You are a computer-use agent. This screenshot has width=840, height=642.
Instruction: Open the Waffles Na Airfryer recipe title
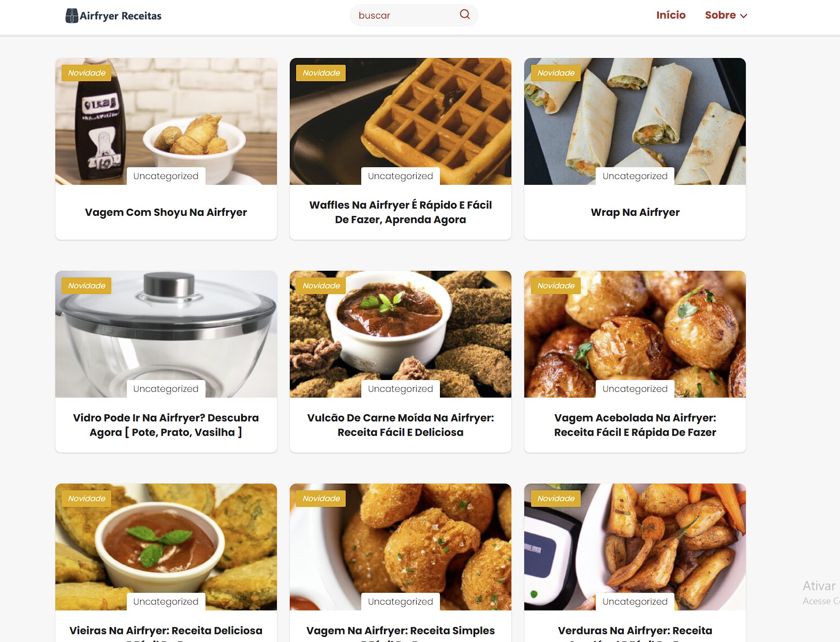click(x=401, y=212)
